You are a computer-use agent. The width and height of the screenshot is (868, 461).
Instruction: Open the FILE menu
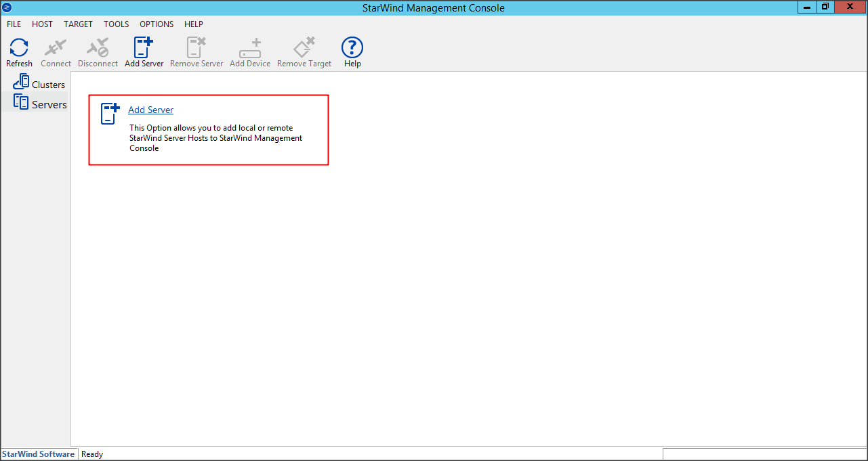click(x=14, y=24)
